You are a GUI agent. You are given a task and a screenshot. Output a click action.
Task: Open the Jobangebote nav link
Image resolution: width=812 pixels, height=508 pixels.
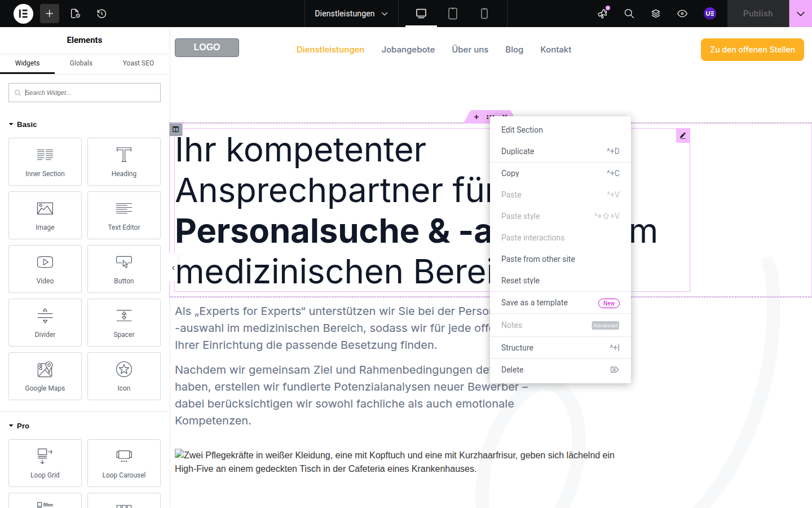pyautogui.click(x=408, y=50)
